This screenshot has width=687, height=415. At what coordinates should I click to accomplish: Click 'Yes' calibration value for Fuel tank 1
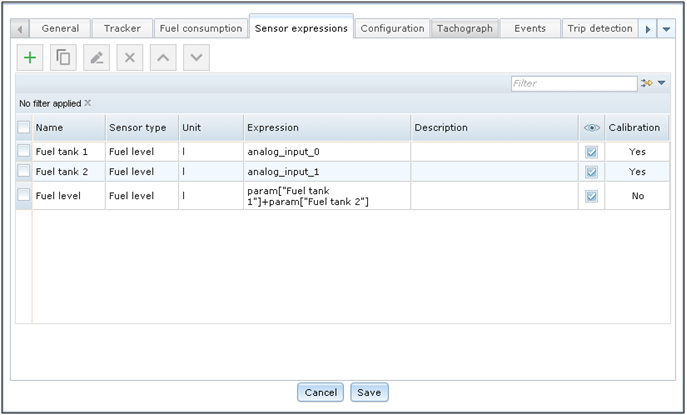[x=637, y=152]
